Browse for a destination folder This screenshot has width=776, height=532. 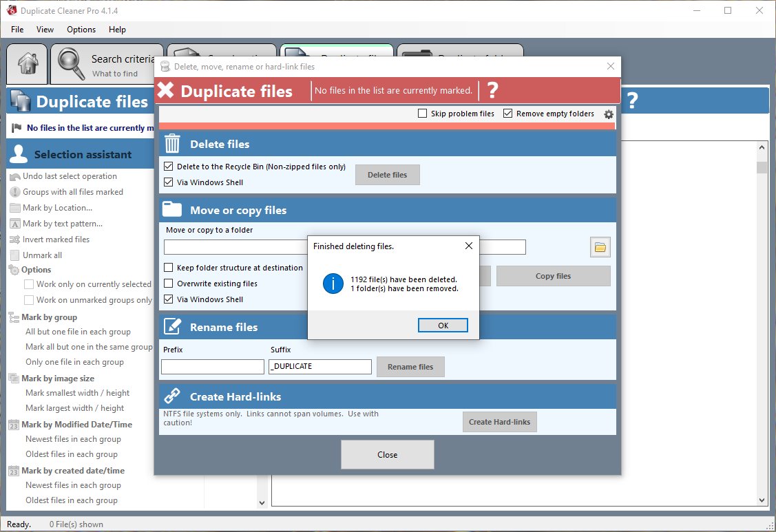(600, 247)
